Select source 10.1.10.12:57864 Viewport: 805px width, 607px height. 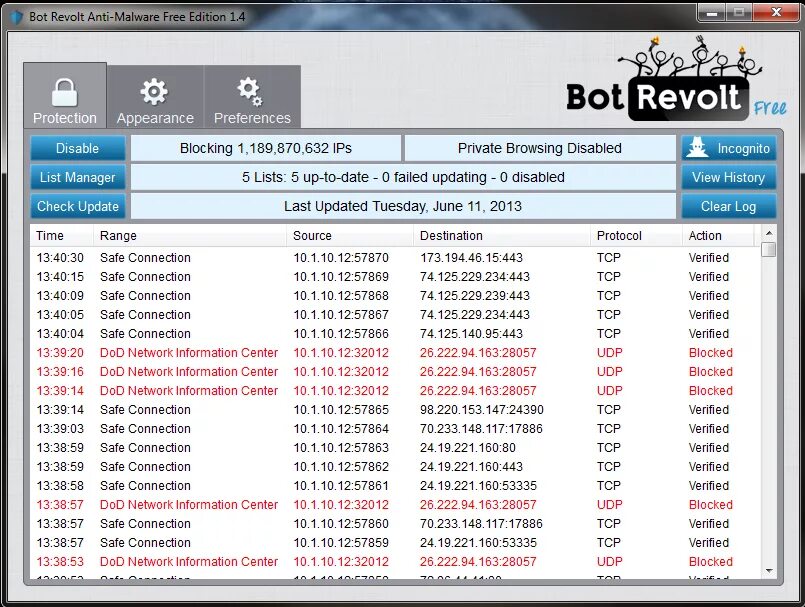coord(341,429)
